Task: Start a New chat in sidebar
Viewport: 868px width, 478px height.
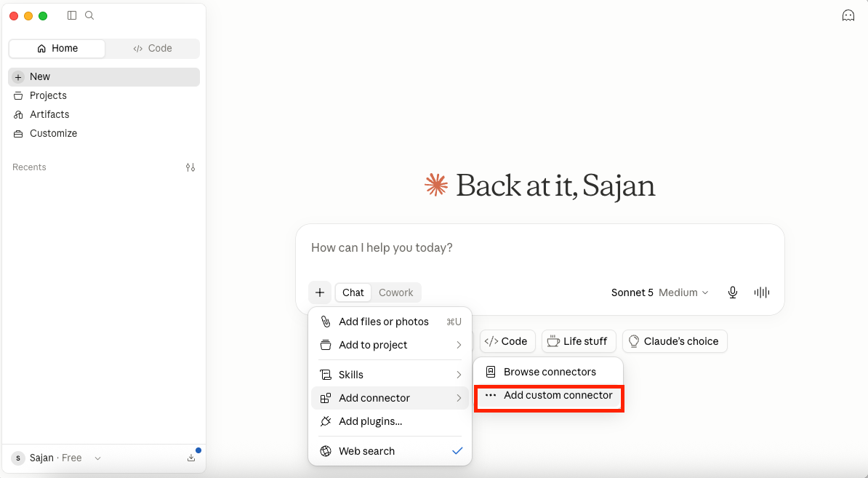Action: pyautogui.click(x=104, y=77)
